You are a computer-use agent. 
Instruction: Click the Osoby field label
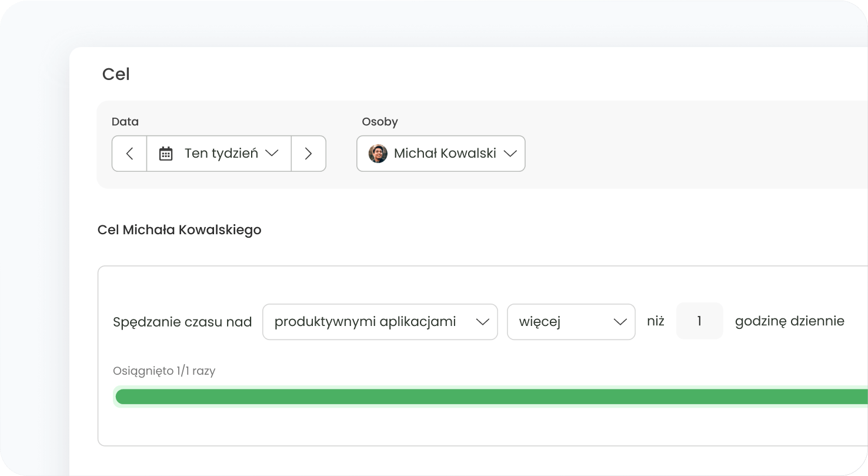point(380,122)
